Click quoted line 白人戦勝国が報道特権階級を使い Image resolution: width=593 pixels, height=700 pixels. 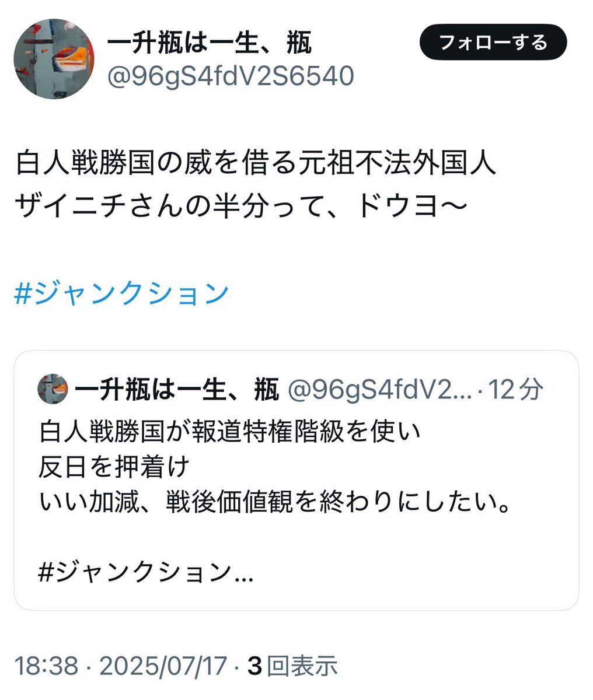tap(229, 432)
